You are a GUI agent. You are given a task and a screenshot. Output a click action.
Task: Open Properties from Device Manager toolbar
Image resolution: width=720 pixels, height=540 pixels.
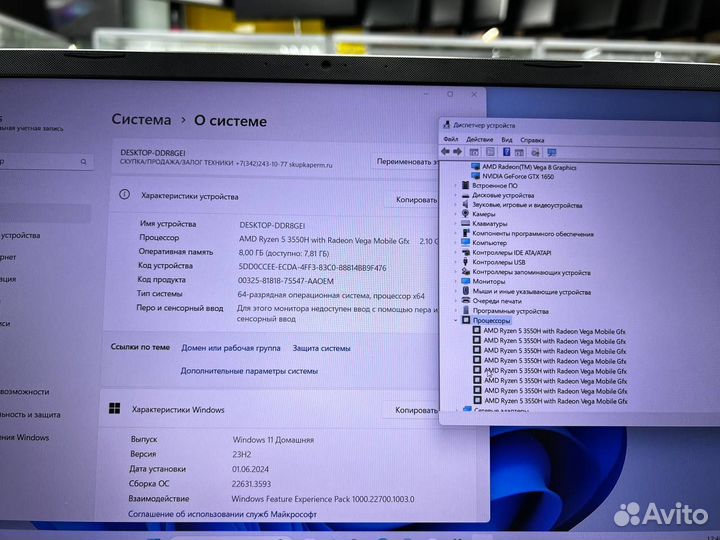[x=490, y=152]
